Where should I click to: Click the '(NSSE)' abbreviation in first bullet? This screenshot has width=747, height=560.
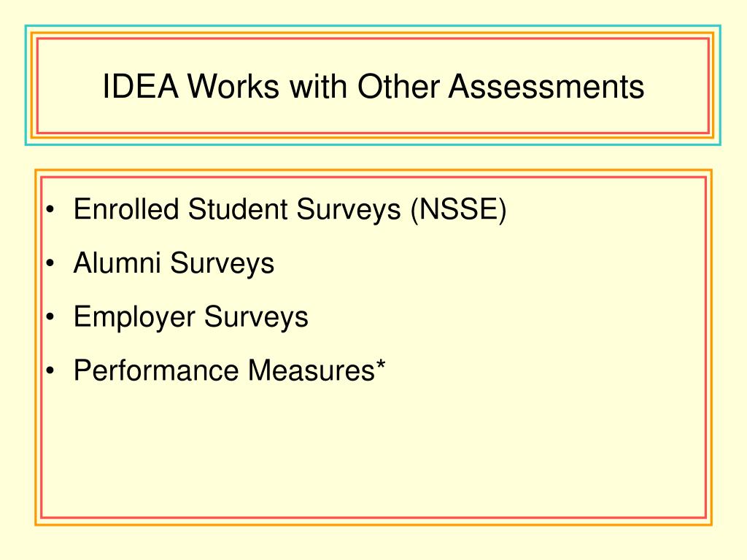click(458, 209)
